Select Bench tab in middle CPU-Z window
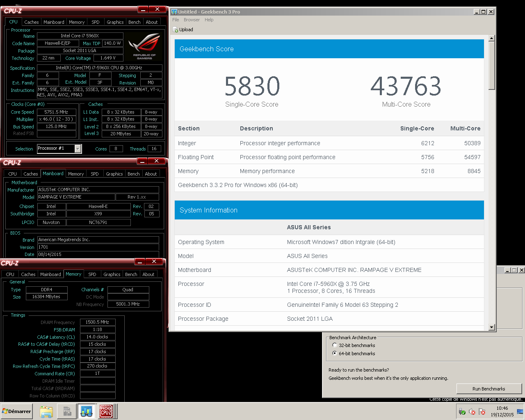 click(134, 174)
